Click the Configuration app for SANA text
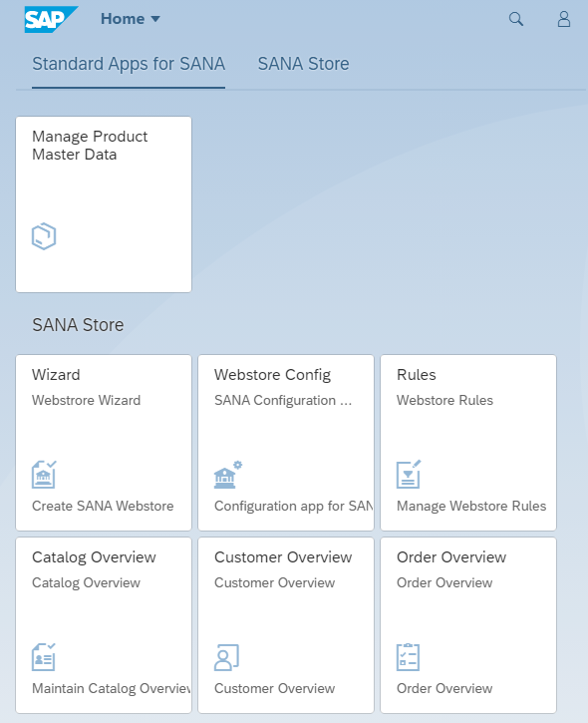The height and width of the screenshot is (723, 588). 294,506
